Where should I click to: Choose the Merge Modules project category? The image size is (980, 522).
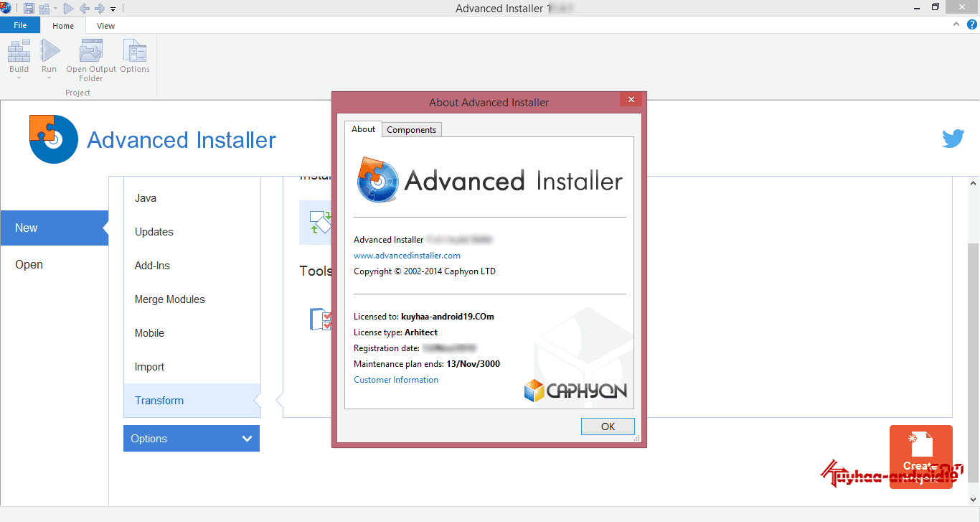192,299
